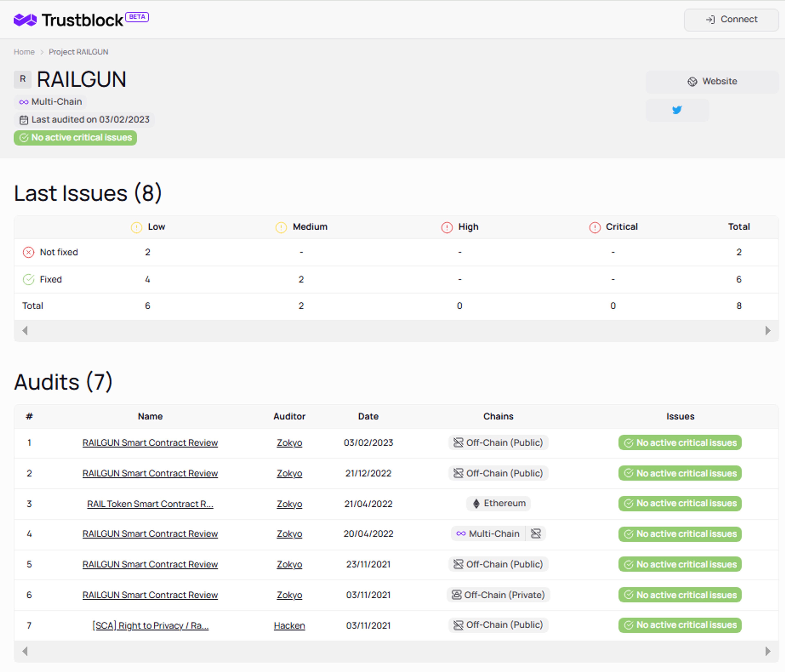
Task: Click the calendar icon beside Last audited
Action: pyautogui.click(x=24, y=120)
